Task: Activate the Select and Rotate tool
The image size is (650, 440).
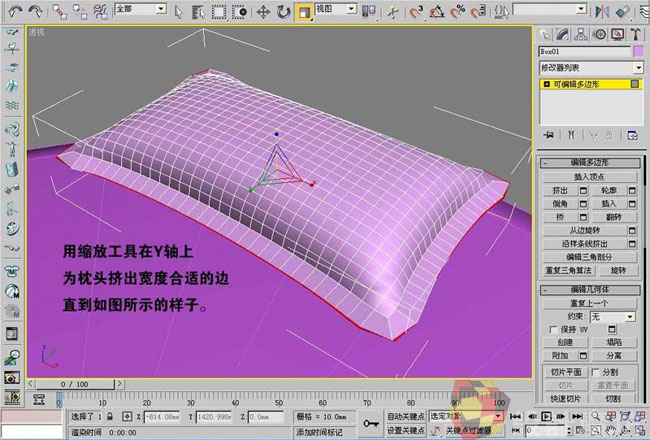Action: click(x=284, y=12)
